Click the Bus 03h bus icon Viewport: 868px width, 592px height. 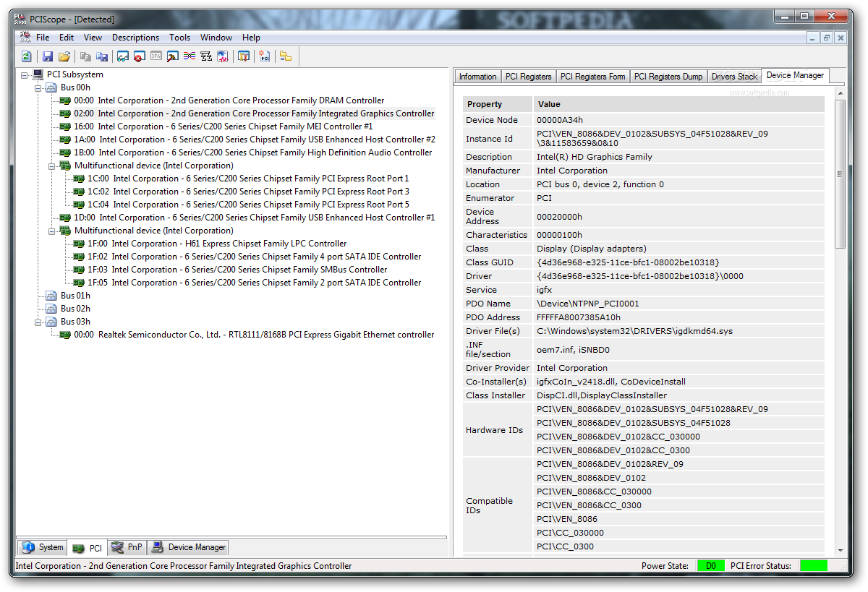click(51, 322)
